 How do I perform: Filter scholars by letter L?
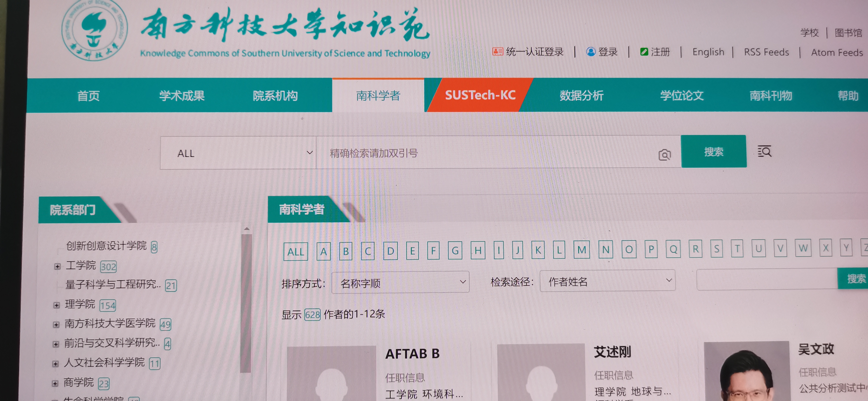tap(559, 250)
